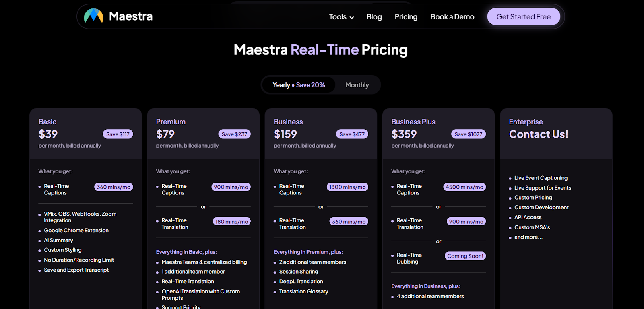This screenshot has height=309, width=644.
Task: Click AI Summary feature
Action: click(58, 240)
